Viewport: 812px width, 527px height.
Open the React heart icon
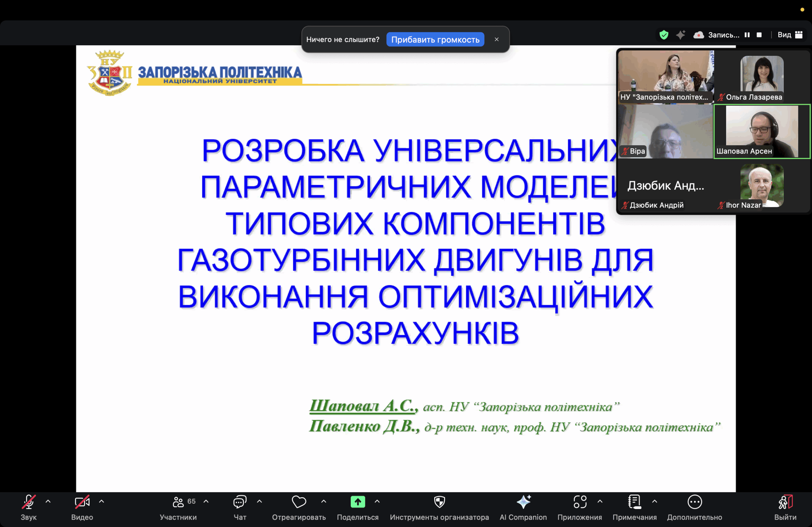click(x=299, y=502)
